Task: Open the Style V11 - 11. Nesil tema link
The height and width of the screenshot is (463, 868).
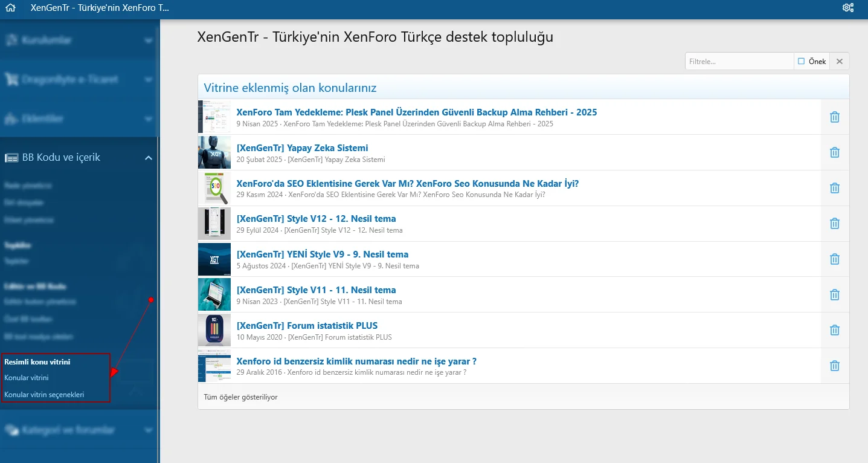Action: 316,290
